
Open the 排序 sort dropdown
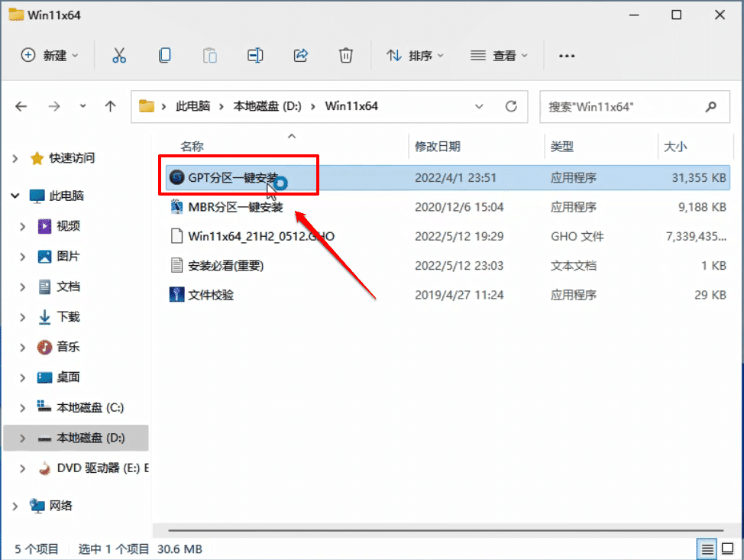point(415,55)
